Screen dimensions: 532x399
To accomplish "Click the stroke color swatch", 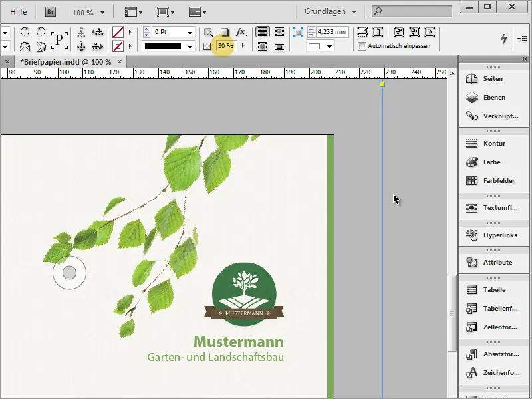I will pos(118,46).
